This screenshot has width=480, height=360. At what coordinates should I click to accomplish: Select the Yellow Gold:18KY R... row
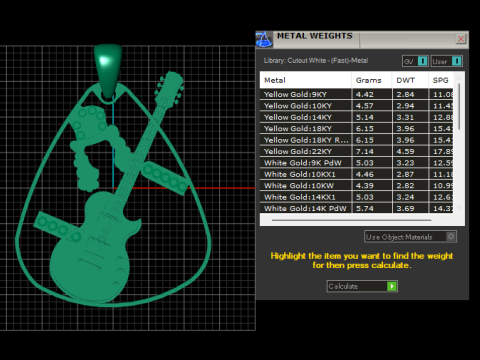(356, 140)
